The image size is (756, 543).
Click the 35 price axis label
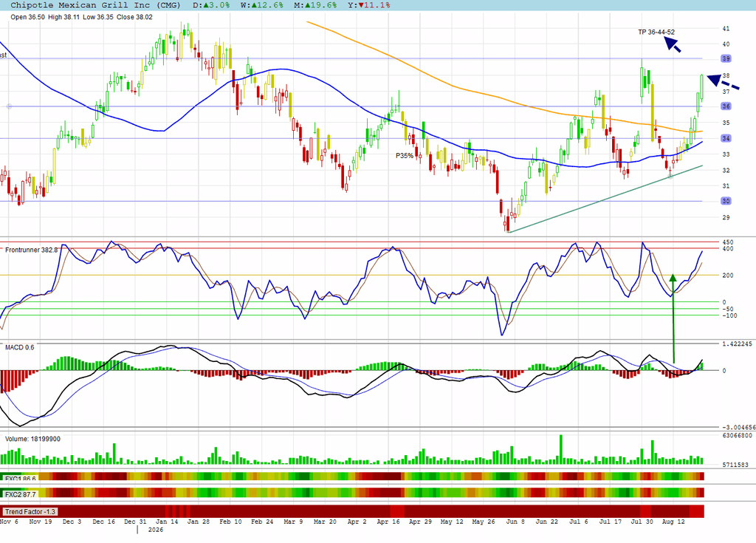coord(726,123)
